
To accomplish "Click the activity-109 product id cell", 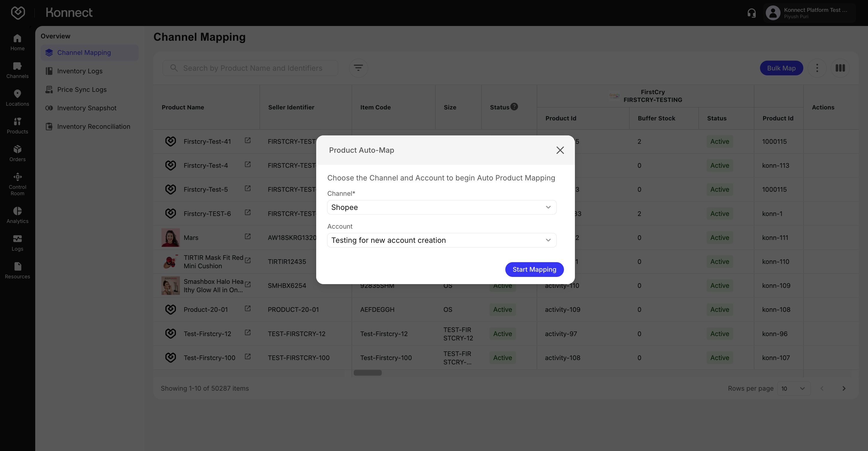I will coord(562,310).
